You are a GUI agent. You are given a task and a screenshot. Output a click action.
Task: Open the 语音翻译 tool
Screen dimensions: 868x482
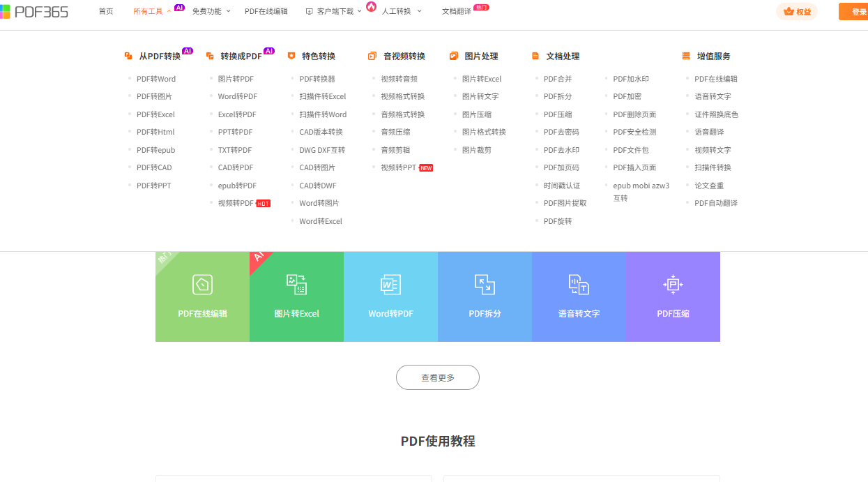(x=709, y=132)
